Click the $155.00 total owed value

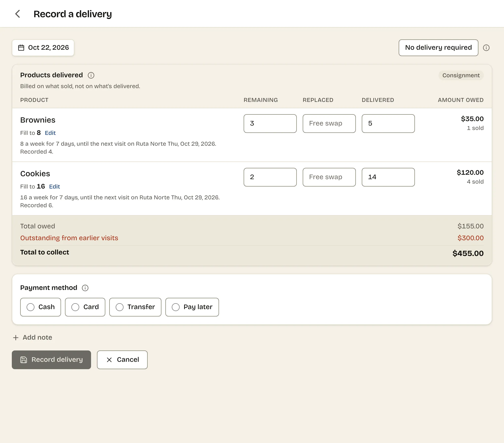coord(471,226)
